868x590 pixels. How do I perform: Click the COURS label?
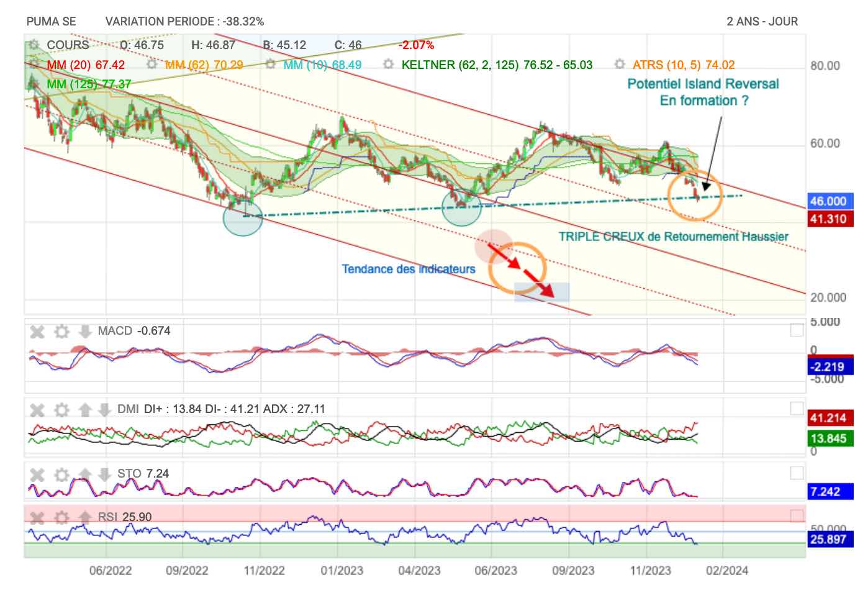point(68,45)
